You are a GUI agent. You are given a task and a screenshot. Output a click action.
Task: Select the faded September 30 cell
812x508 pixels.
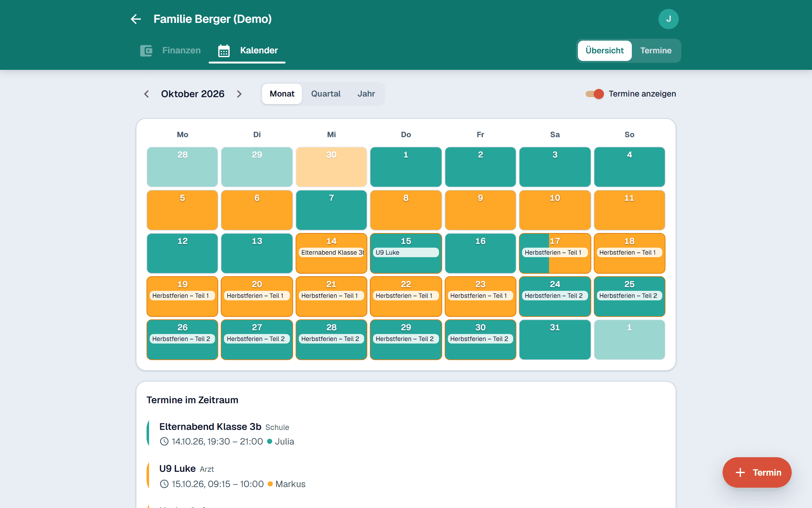click(331, 167)
